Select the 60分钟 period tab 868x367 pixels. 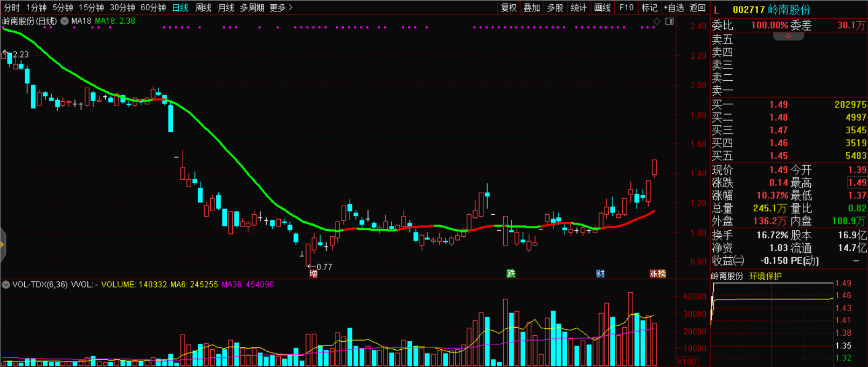[x=153, y=8]
